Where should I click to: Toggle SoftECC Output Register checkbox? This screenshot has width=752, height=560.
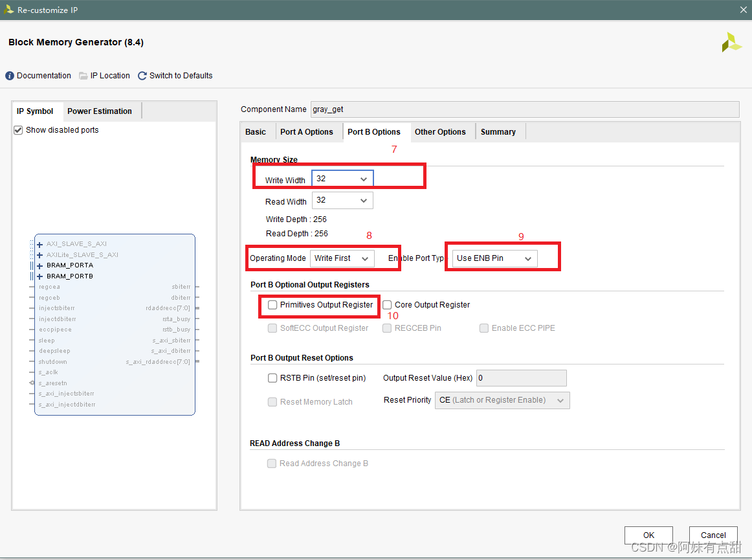click(272, 328)
